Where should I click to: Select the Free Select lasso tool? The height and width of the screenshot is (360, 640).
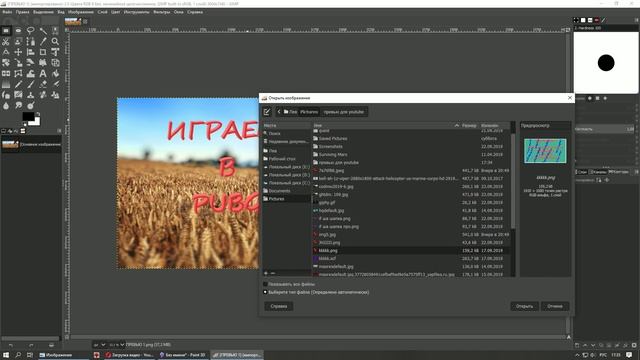[x=31, y=31]
